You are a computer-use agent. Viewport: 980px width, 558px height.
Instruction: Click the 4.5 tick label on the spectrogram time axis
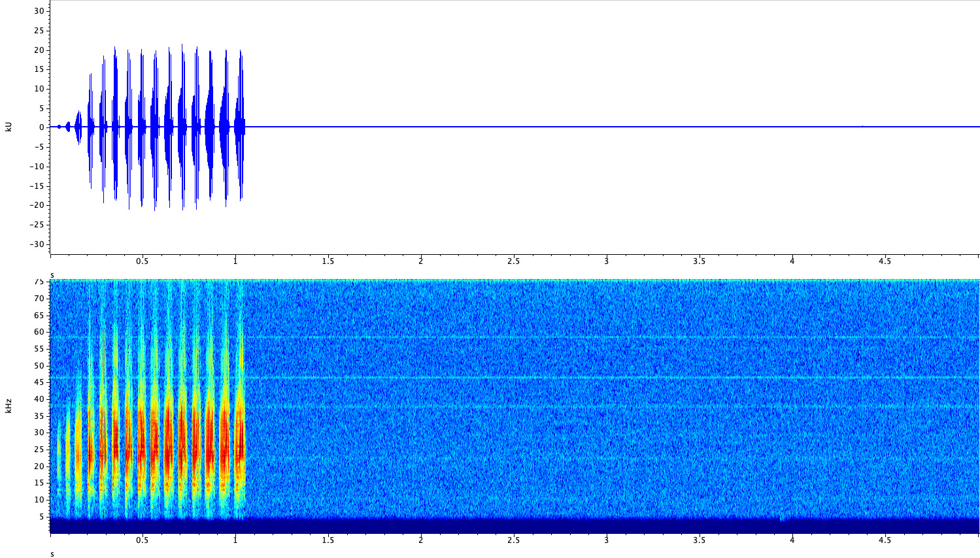click(x=885, y=541)
